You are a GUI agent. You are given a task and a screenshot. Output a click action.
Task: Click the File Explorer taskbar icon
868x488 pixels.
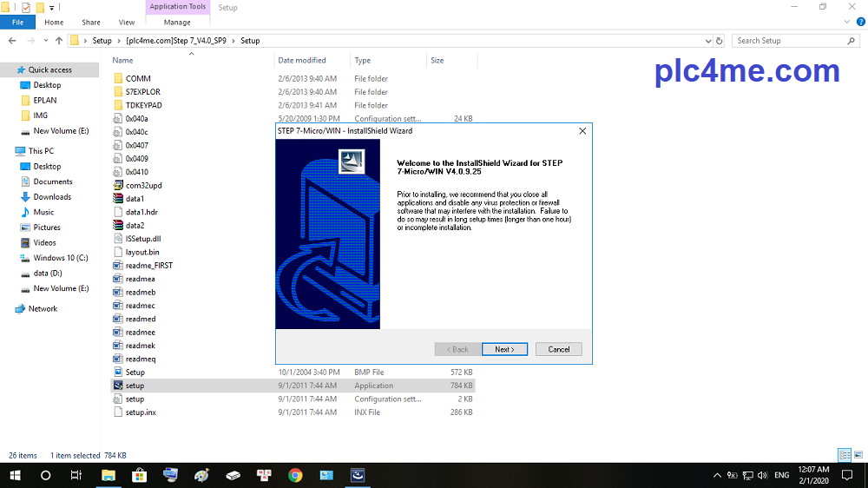108,475
